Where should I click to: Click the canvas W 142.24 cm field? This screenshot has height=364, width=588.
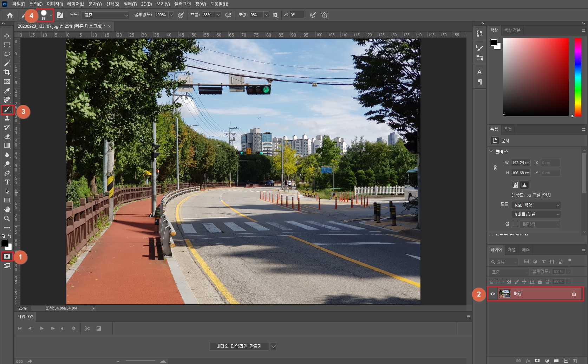coord(521,163)
